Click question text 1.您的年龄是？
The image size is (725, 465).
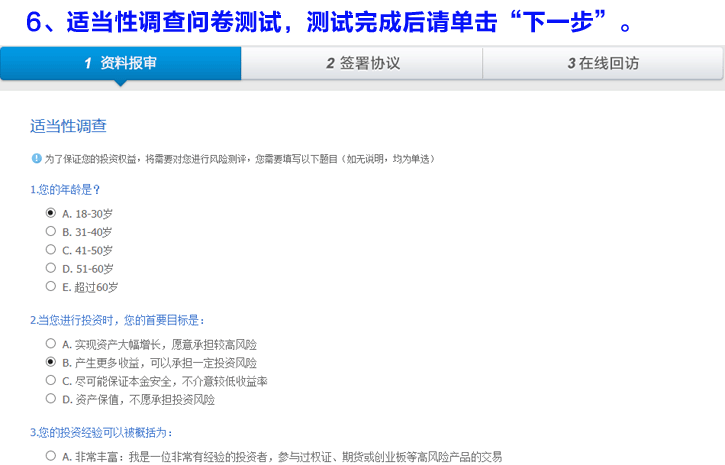65,190
